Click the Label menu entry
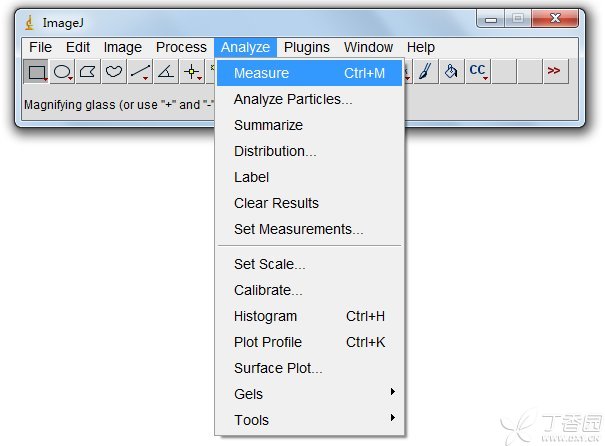 (x=309, y=177)
